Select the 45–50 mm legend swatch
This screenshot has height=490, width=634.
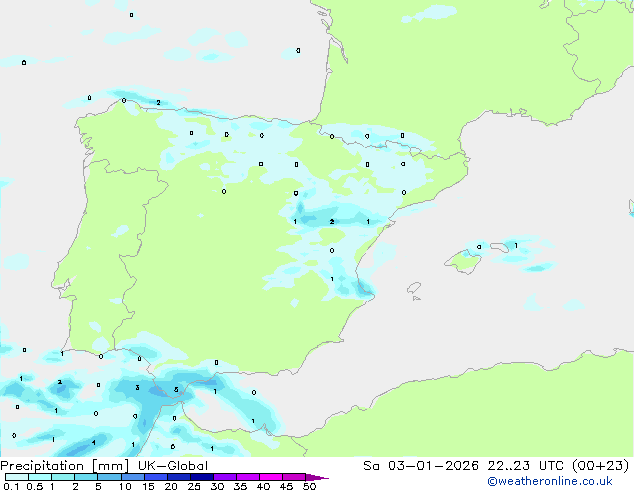(x=294, y=477)
